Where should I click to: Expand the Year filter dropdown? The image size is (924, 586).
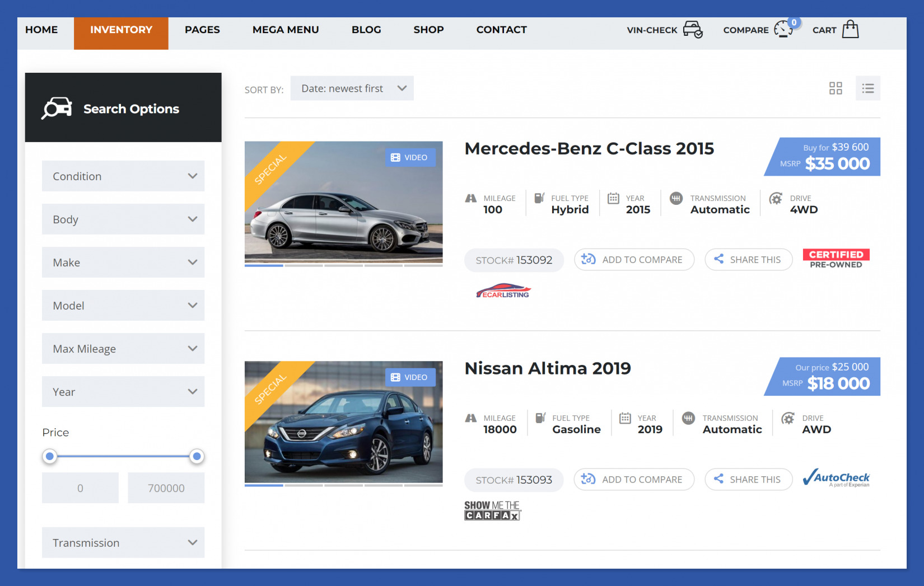[123, 392]
